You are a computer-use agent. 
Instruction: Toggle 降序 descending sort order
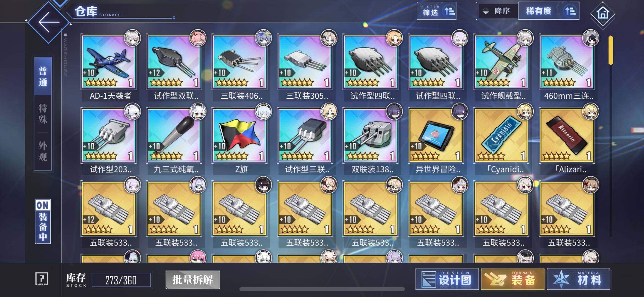click(498, 11)
